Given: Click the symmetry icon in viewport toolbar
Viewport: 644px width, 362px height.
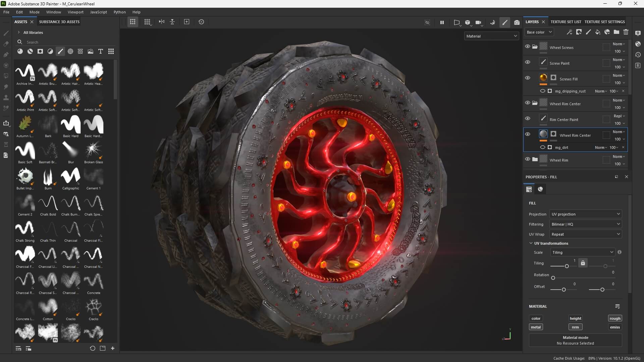Looking at the screenshot, I should [162, 22].
